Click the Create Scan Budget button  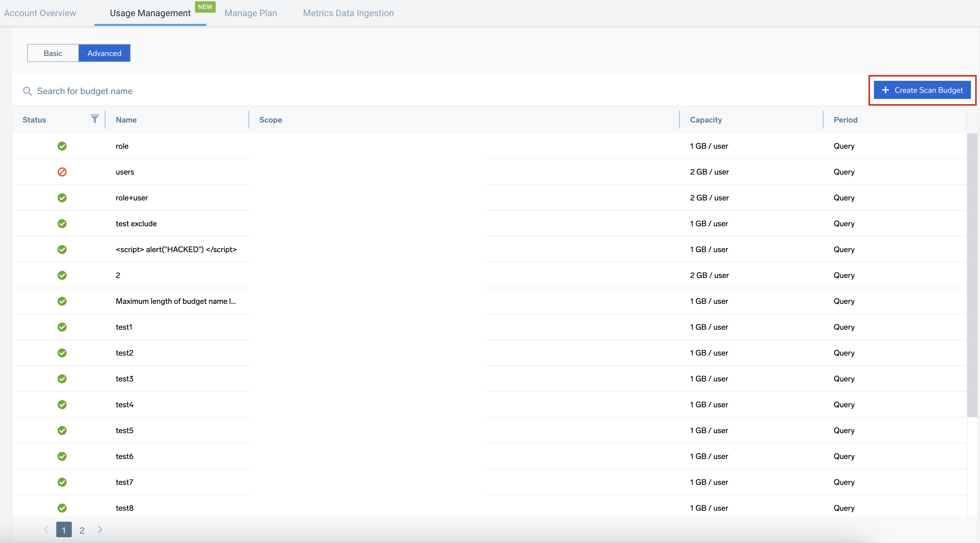[x=921, y=90]
